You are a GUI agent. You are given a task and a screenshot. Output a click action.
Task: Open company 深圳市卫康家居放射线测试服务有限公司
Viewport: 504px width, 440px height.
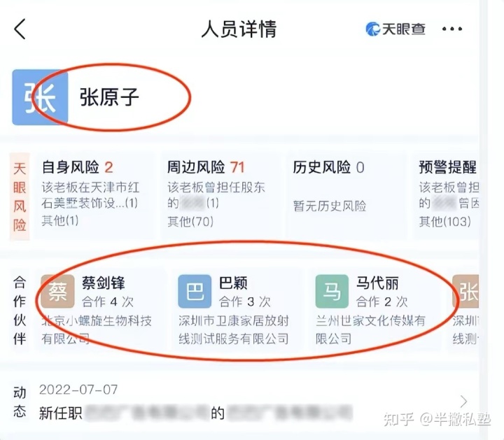(234, 329)
